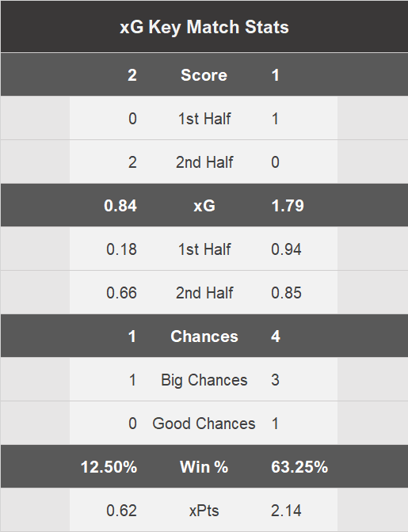The image size is (408, 532).
Task: Select the Score header row label
Action: coord(204,75)
